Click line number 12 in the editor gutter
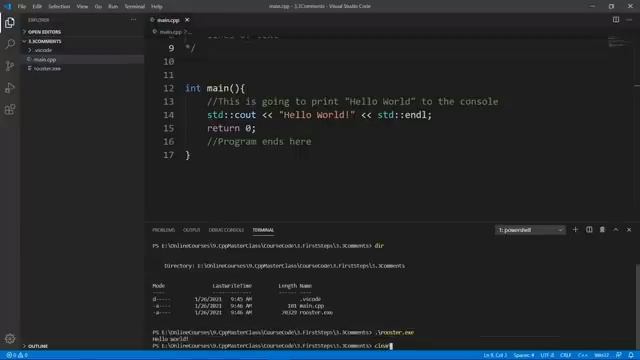Viewport: 640px width, 360px height. click(168, 88)
